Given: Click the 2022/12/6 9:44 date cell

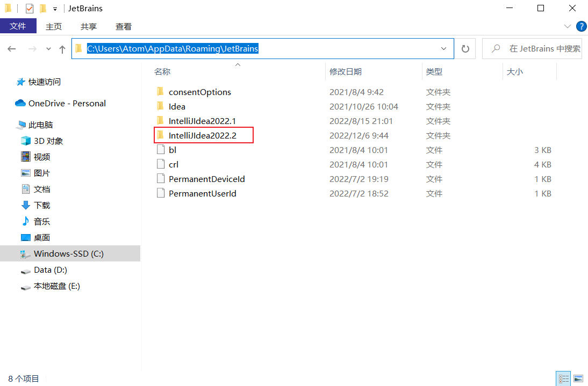Looking at the screenshot, I should [359, 135].
